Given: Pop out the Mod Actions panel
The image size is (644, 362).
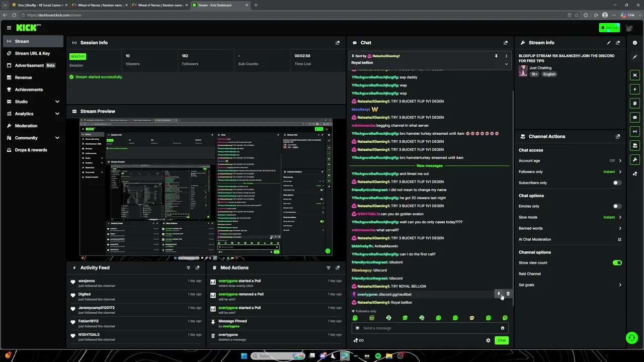Looking at the screenshot, I should tap(337, 267).
